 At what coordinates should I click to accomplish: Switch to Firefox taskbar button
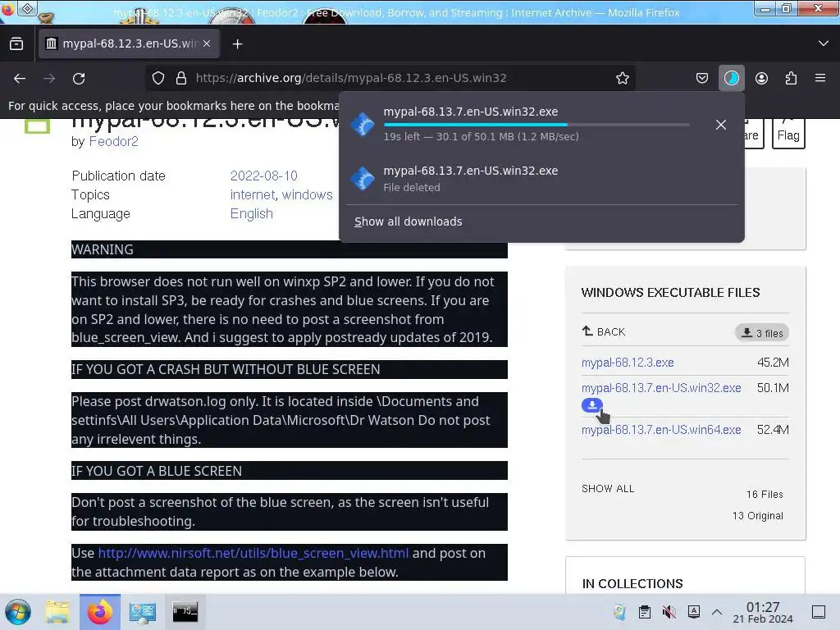pos(99,612)
